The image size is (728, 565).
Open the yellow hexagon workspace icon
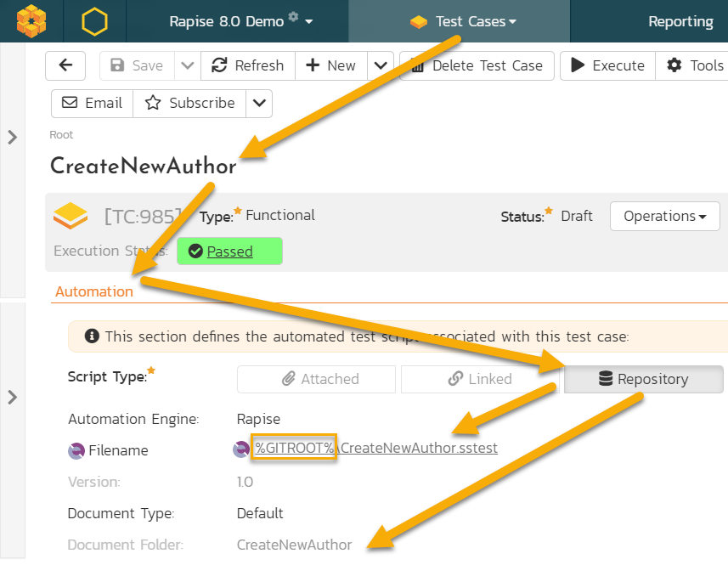coord(94,21)
